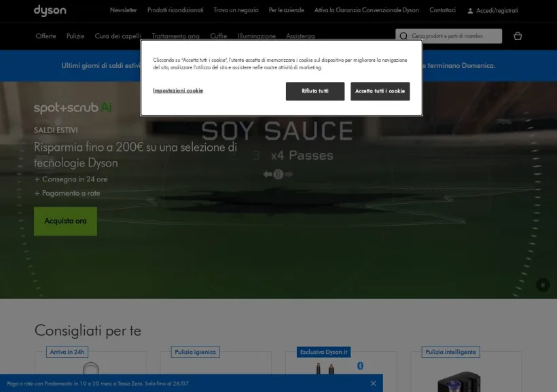Open the Offerte menu
Screen dimensions: 557x392
pyautogui.click(x=46, y=36)
